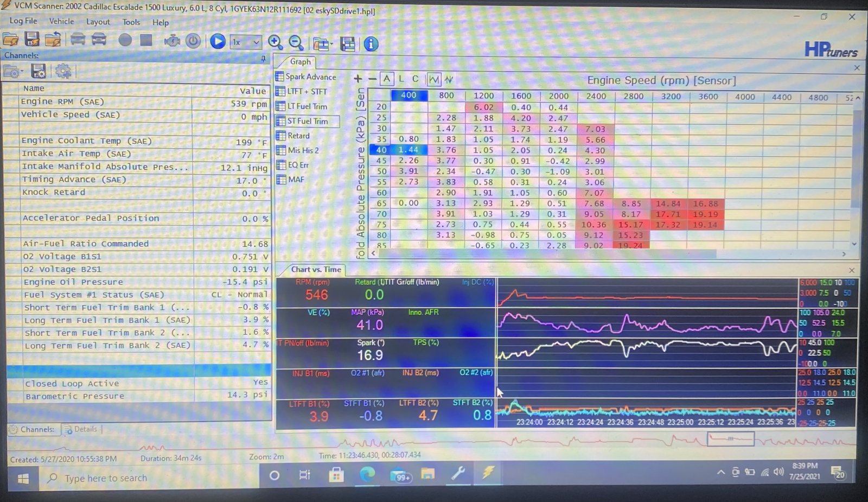Close the graph table panel
Image resolution: width=868 pixels, height=502 pixels.
point(857,68)
